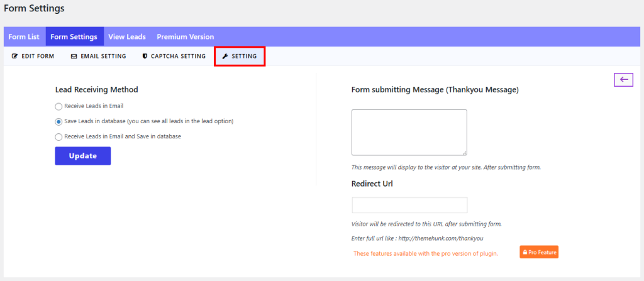The height and width of the screenshot is (281, 644).
Task: Click the 'Redirect Url' heading text
Action: click(372, 184)
